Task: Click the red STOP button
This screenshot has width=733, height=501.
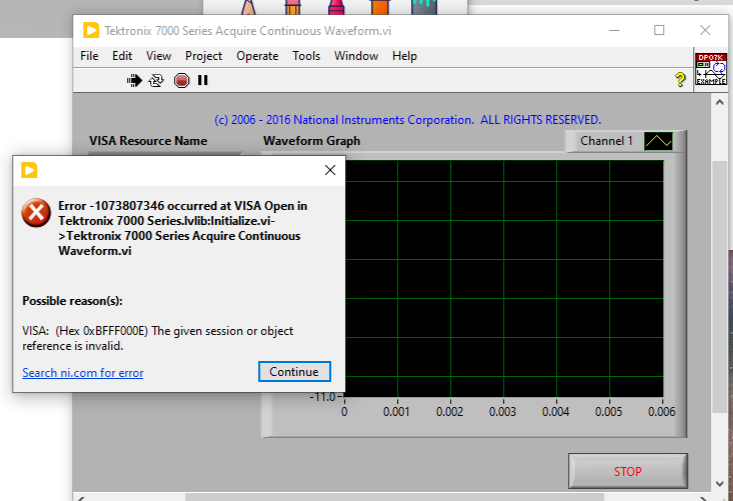Action: (628, 471)
